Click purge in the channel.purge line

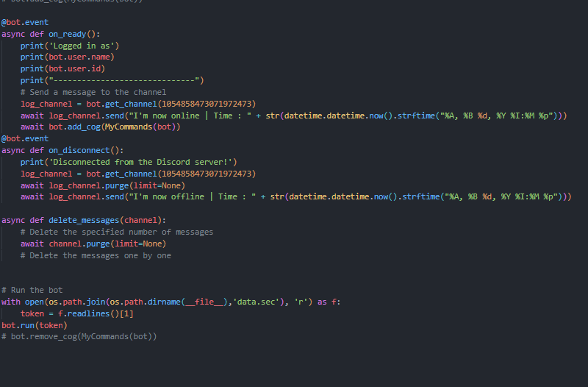pyautogui.click(x=98, y=244)
